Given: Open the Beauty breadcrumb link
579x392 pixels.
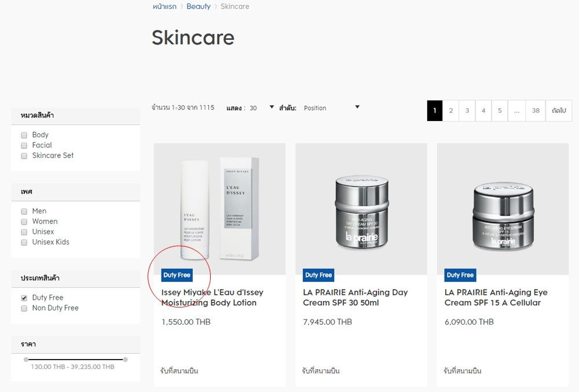Looking at the screenshot, I should [x=198, y=6].
